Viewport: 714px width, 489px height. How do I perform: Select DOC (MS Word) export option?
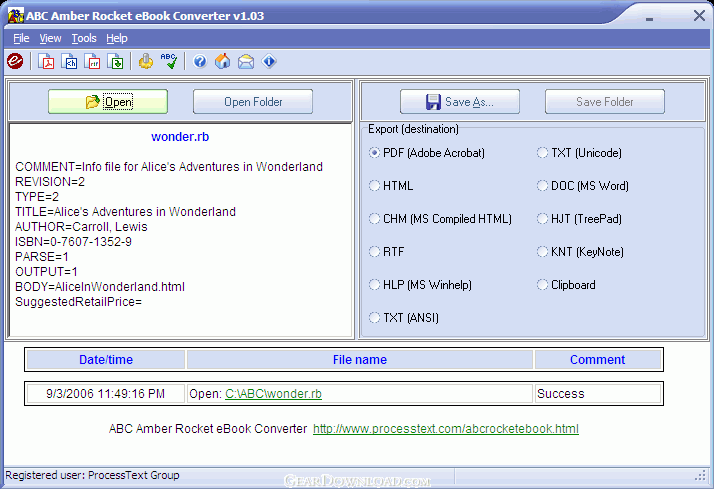(583, 186)
